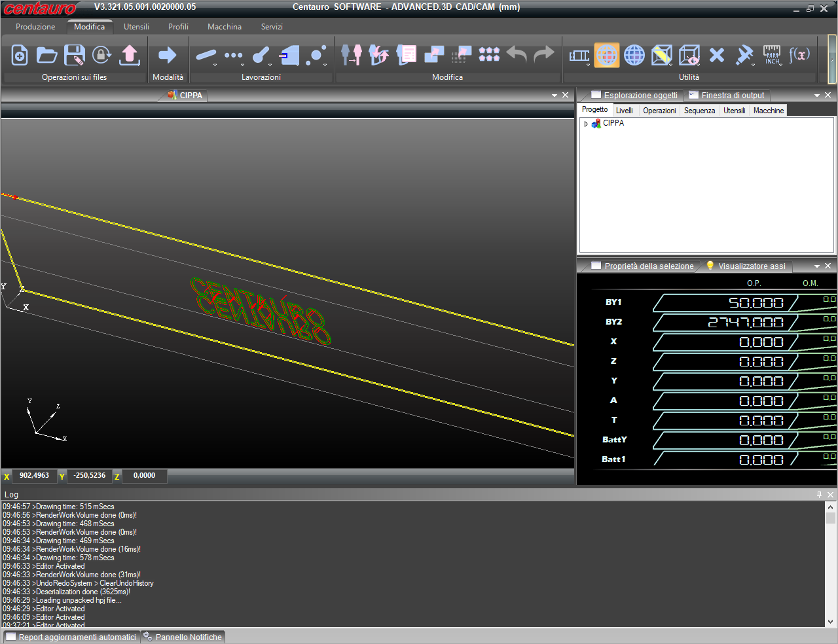The width and height of the screenshot is (838, 644).
Task: Click the padlock reload icon
Action: coord(101,55)
